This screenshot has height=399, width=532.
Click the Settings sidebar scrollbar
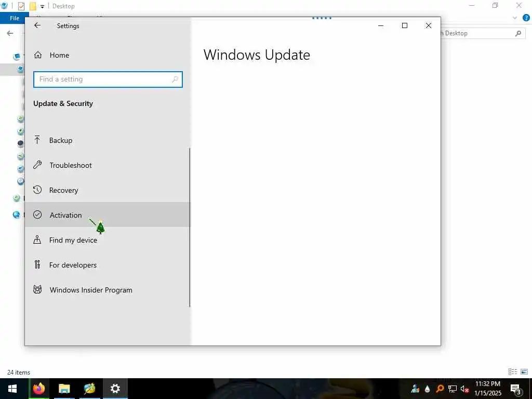click(x=190, y=228)
